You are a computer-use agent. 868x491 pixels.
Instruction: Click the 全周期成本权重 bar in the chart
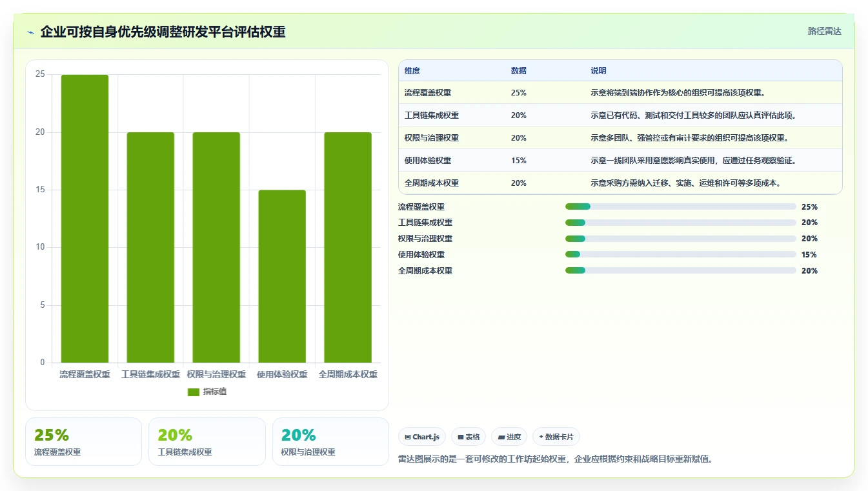[x=348, y=247]
